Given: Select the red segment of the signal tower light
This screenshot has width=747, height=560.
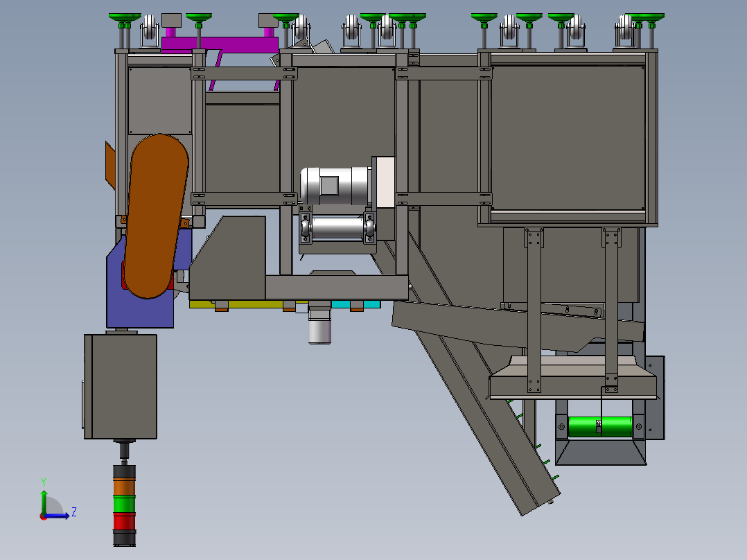Looking at the screenshot, I should point(124,522).
